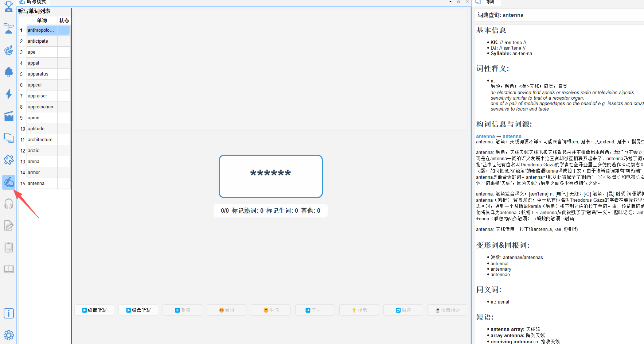The width and height of the screenshot is (644, 344).
Task: Open the clipboard sidebar icon
Action: point(8,247)
